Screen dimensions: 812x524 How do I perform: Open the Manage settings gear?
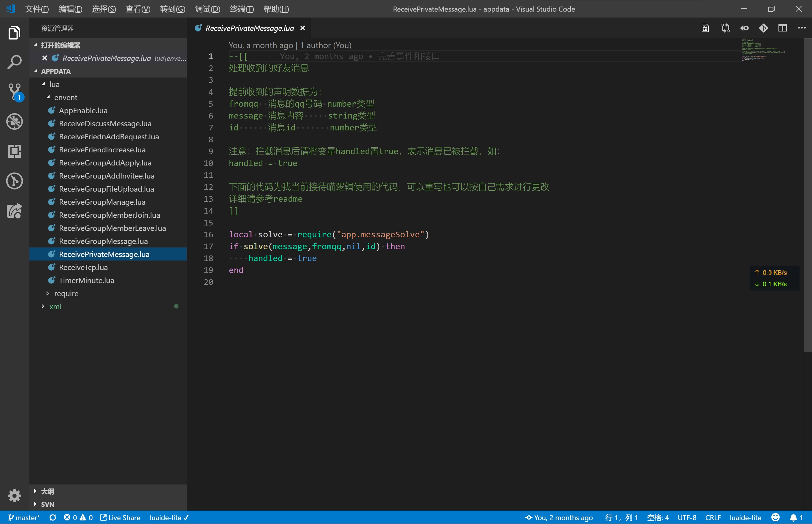pos(14,496)
